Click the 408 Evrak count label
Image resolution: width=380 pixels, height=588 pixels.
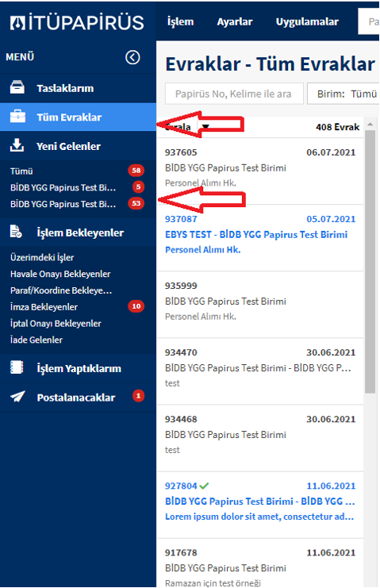(337, 127)
